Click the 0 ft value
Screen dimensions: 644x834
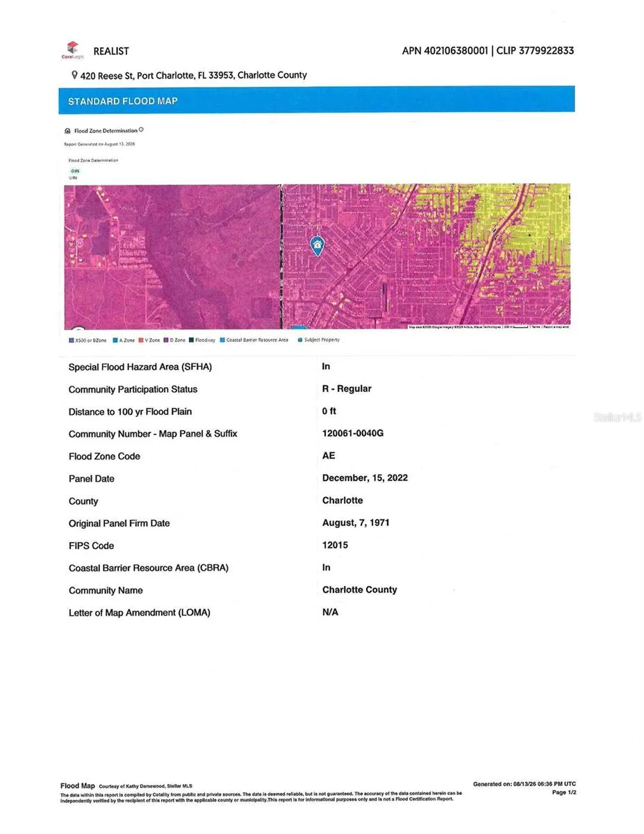click(329, 411)
